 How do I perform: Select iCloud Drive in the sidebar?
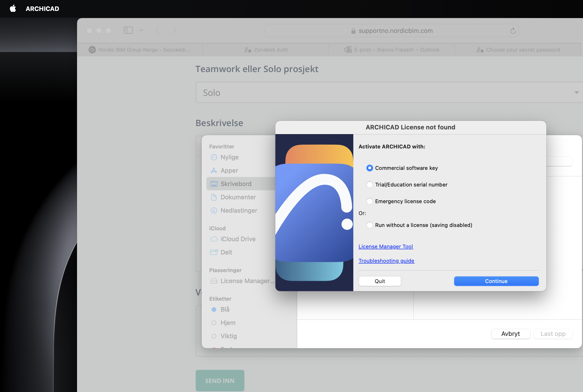238,239
